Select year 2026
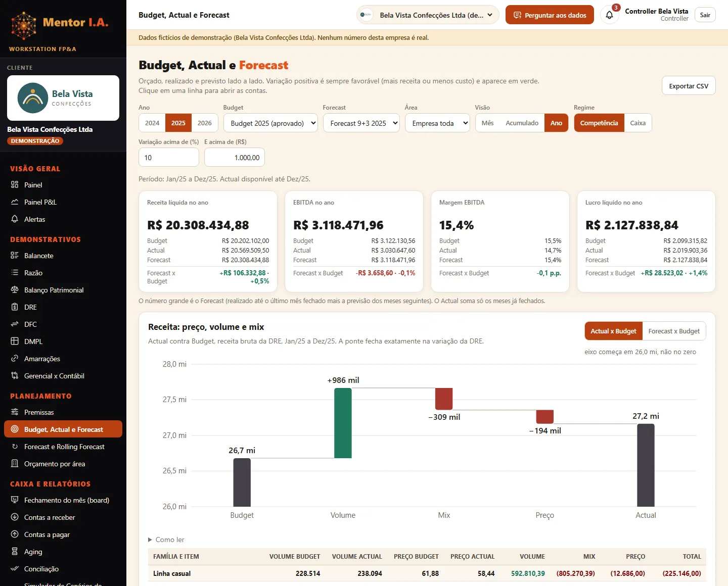Image resolution: width=728 pixels, height=586 pixels. 205,123
